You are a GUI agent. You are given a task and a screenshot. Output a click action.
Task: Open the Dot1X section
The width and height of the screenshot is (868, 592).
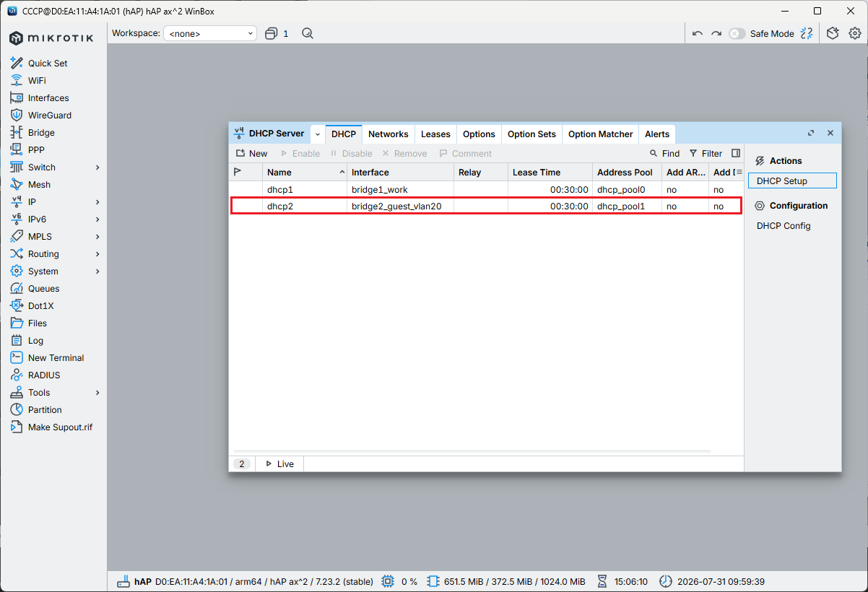[40, 305]
